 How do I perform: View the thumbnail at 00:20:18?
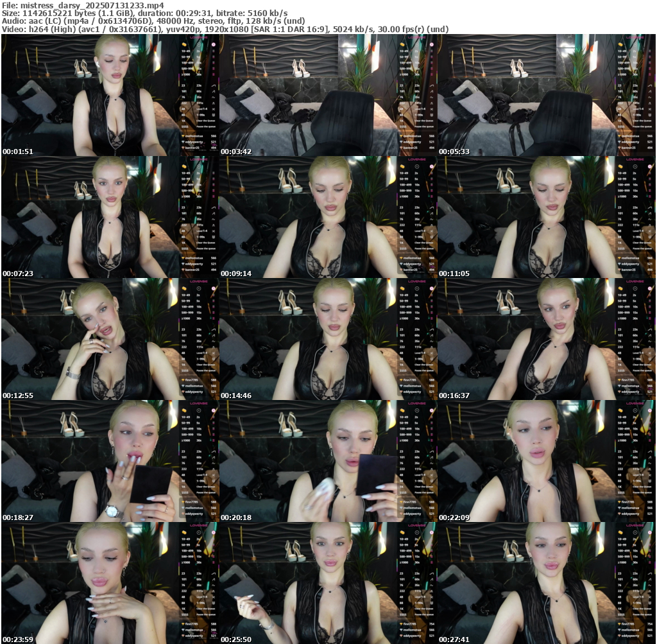point(328,461)
